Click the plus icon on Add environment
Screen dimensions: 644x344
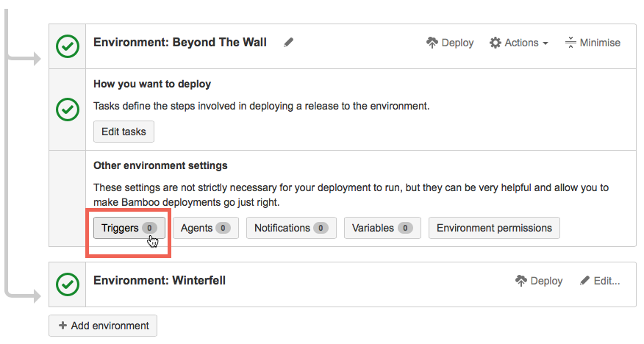coord(62,326)
